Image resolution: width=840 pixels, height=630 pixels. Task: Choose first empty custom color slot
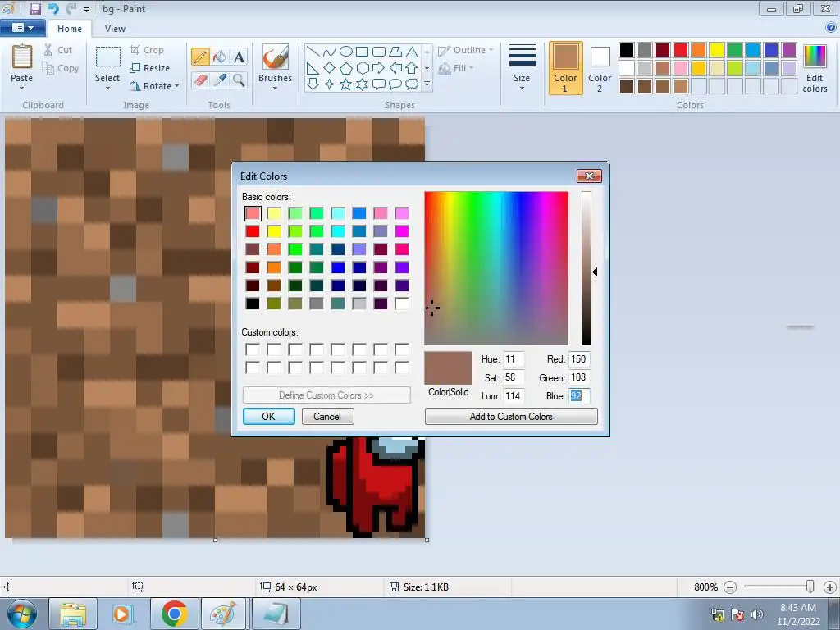point(253,349)
